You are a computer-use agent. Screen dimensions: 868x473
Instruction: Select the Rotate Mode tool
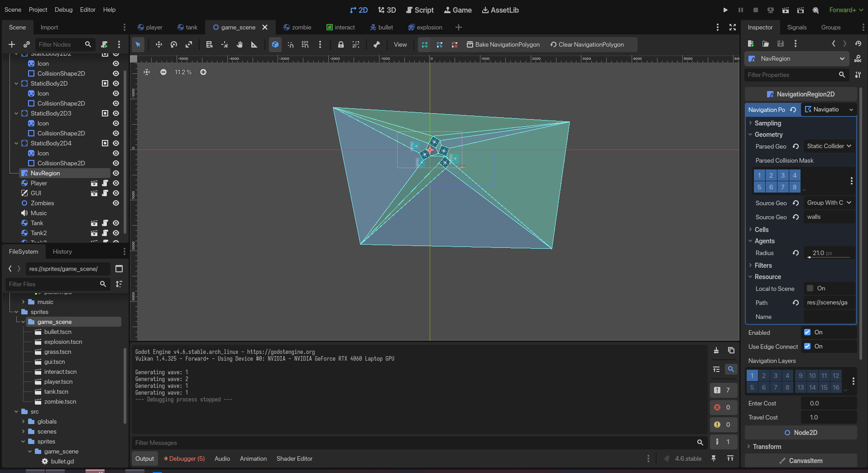[x=174, y=44]
